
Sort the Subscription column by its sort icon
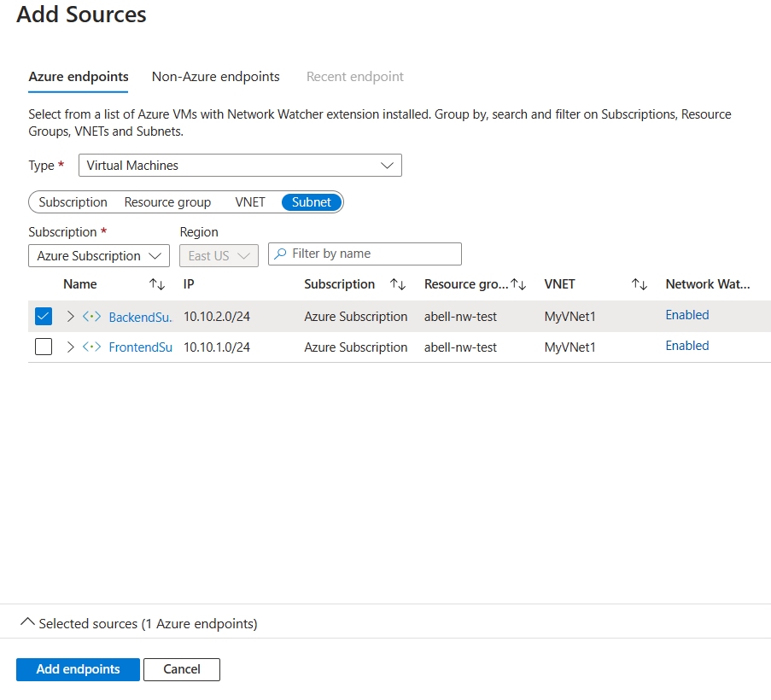pyautogui.click(x=397, y=283)
